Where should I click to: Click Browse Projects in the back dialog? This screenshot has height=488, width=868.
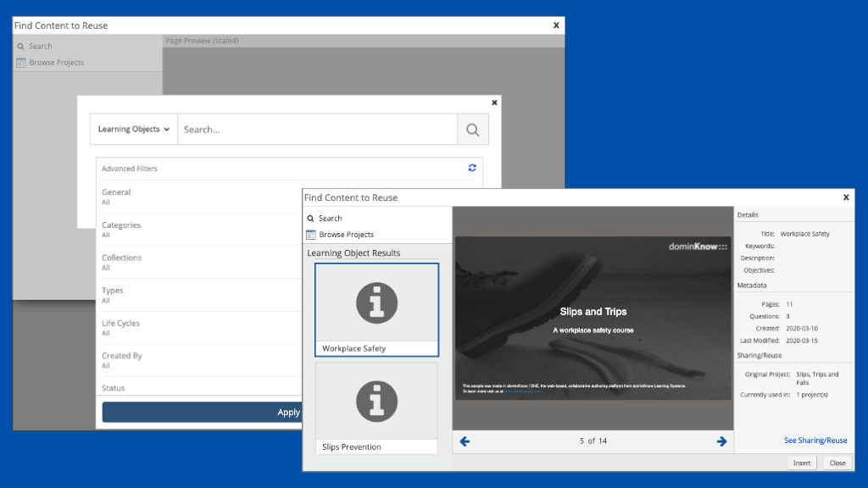(56, 63)
